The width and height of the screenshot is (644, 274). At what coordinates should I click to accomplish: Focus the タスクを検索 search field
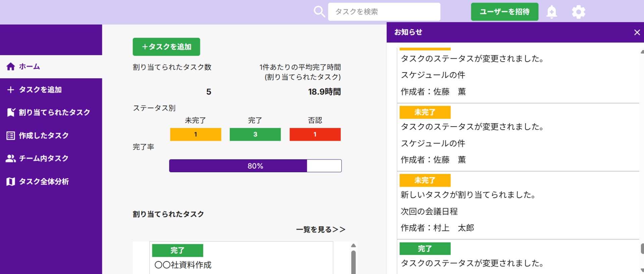[384, 12]
